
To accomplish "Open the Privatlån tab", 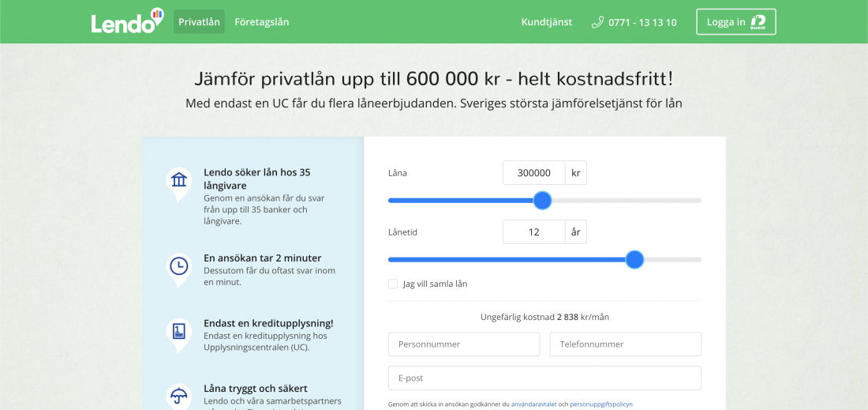I will tap(199, 22).
